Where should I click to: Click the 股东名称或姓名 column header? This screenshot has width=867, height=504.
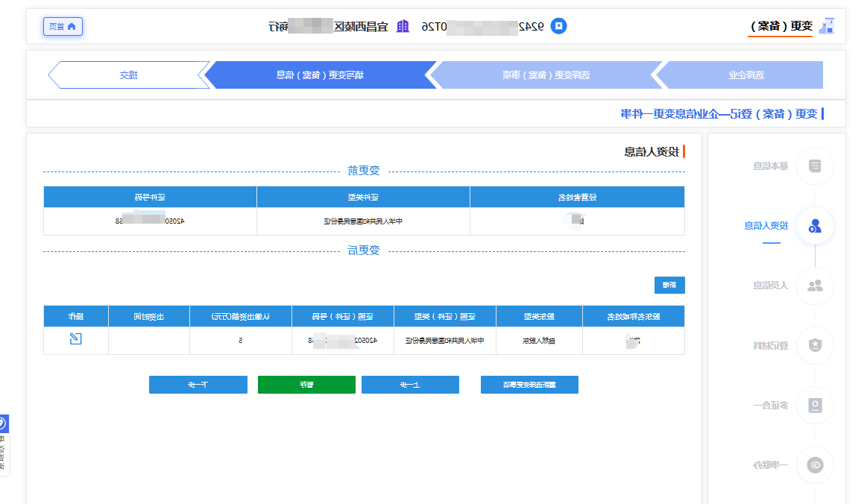[x=633, y=316]
